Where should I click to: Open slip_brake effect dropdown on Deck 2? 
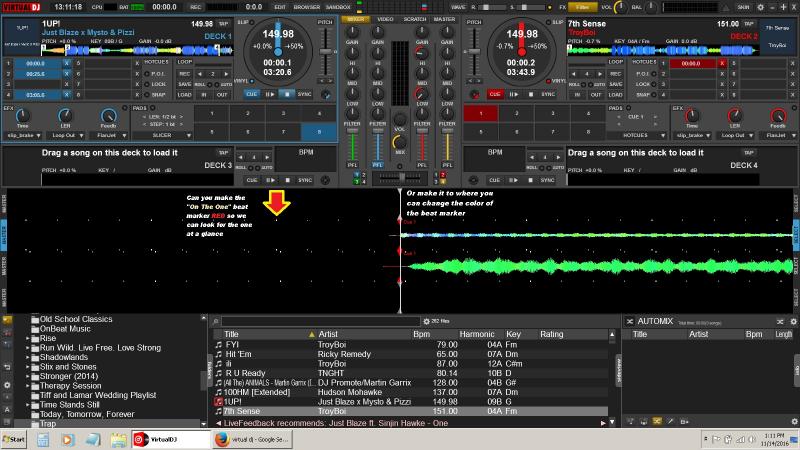(692, 135)
